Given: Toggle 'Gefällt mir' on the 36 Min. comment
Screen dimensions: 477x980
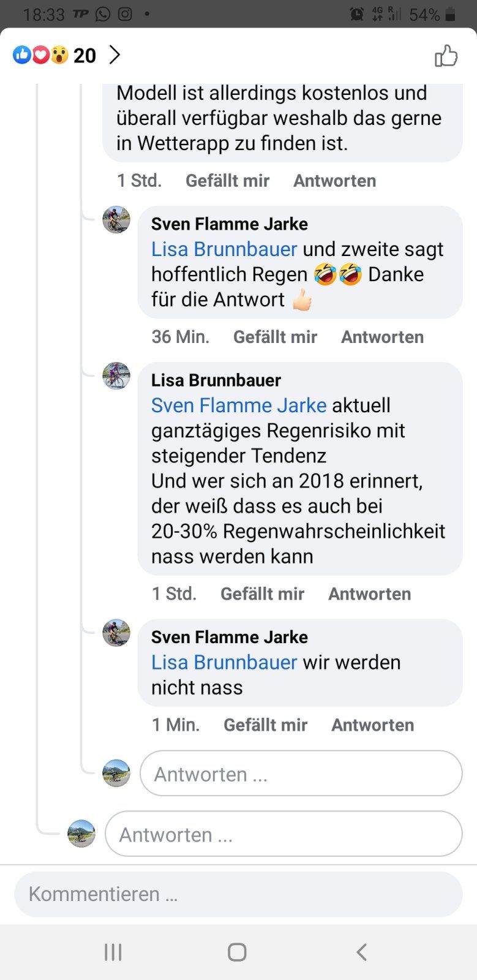Looking at the screenshot, I should [275, 337].
